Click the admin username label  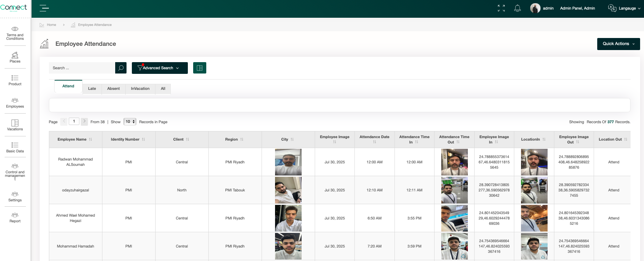coord(548,8)
